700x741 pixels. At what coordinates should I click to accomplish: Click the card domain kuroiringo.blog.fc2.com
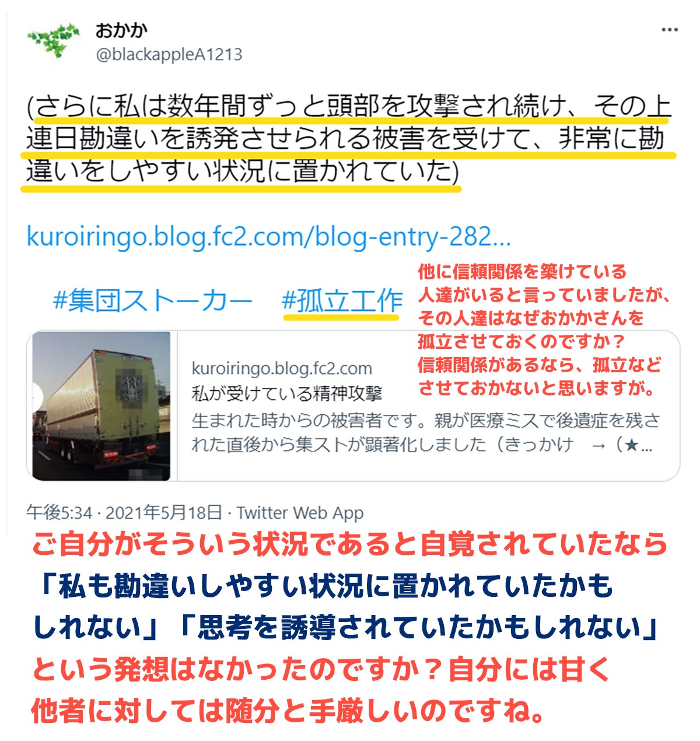(282, 368)
